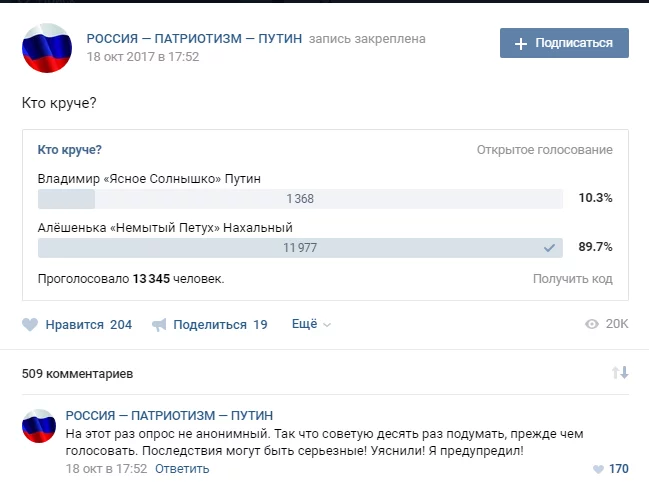The height and width of the screenshot is (482, 649).
Task: Click Ответить to reply to comment
Action: coord(182,469)
